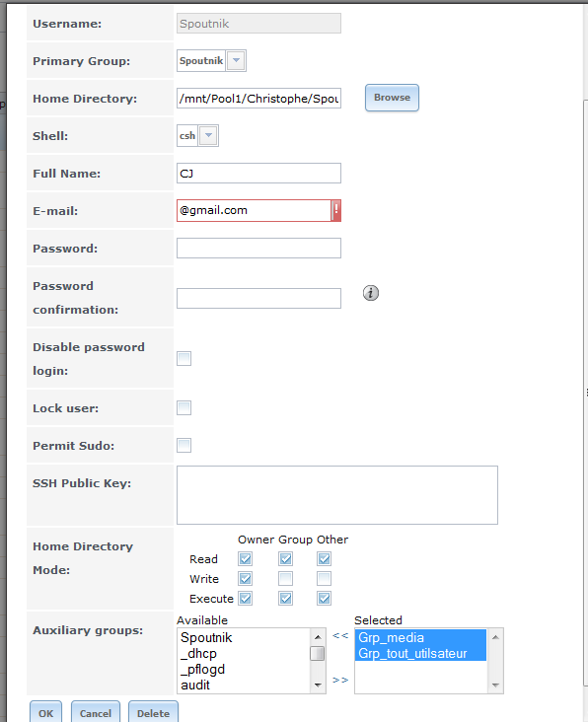The height and width of the screenshot is (722, 588).
Task: Click the Delete button
Action: tap(153, 713)
